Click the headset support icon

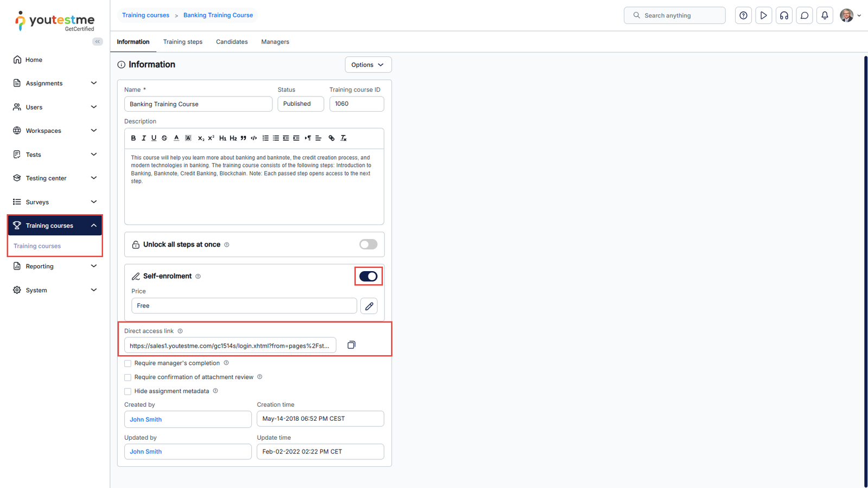[x=784, y=15]
